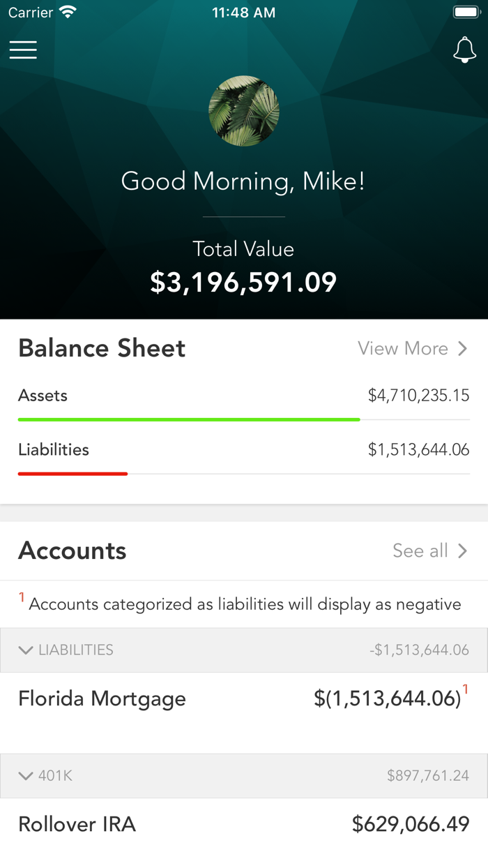
Task: Click the green Assets progress bar
Action: 189,419
